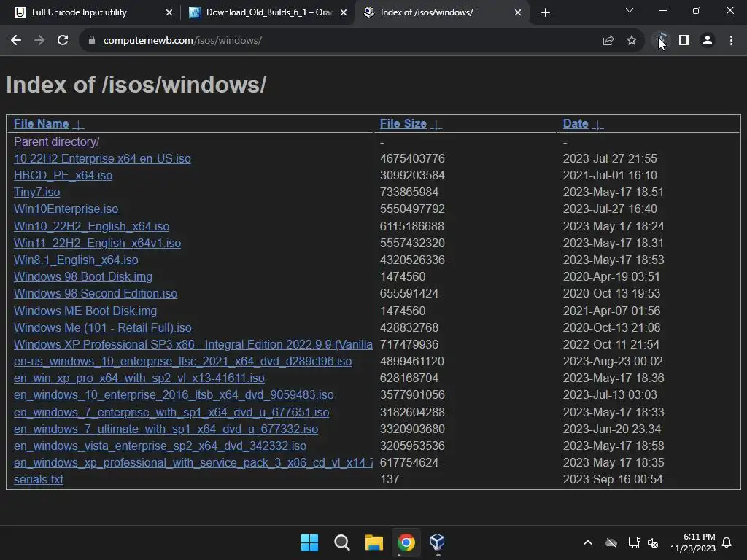Viewport: 747px width, 560px height.
Task: Click the Chrome taskbar icon
Action: point(406,542)
